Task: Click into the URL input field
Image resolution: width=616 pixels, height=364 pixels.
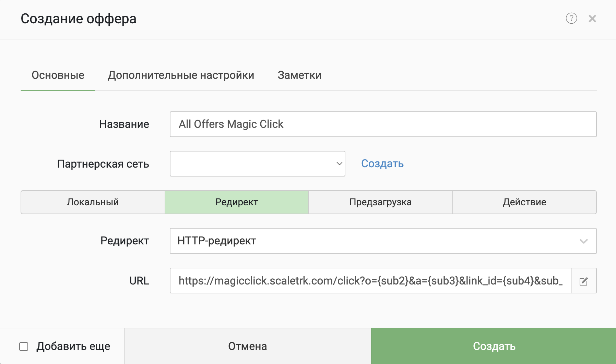Action: click(x=370, y=281)
